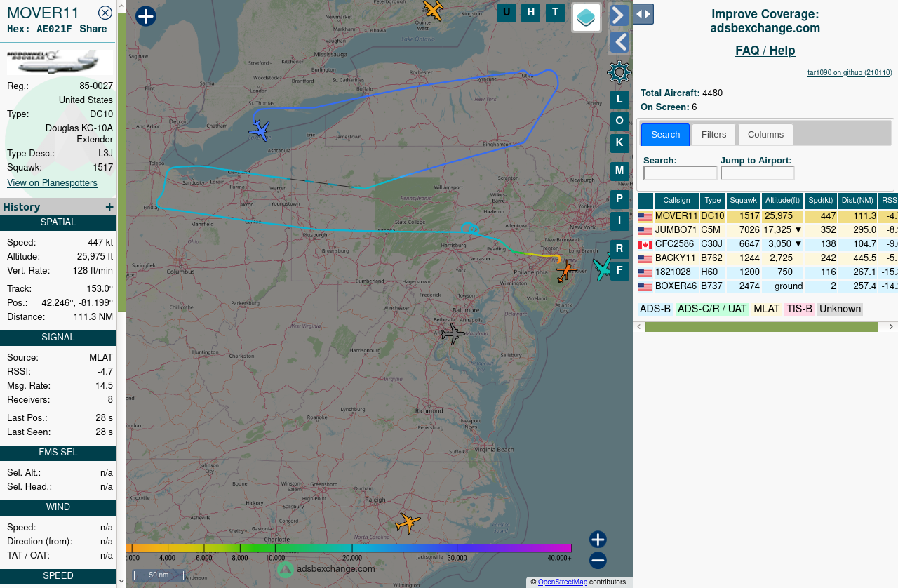Sort table by Dist.(NM) column
Image resolution: width=898 pixels, height=588 pixels.
pos(858,201)
